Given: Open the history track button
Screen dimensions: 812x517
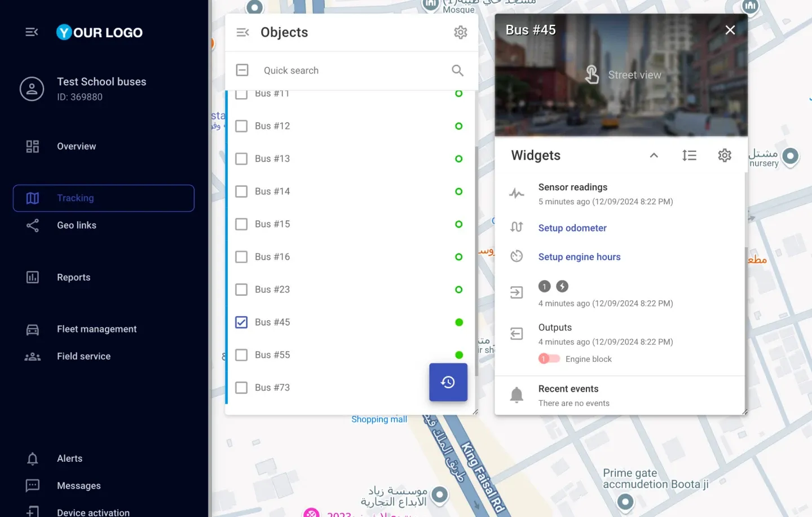Looking at the screenshot, I should 448,382.
